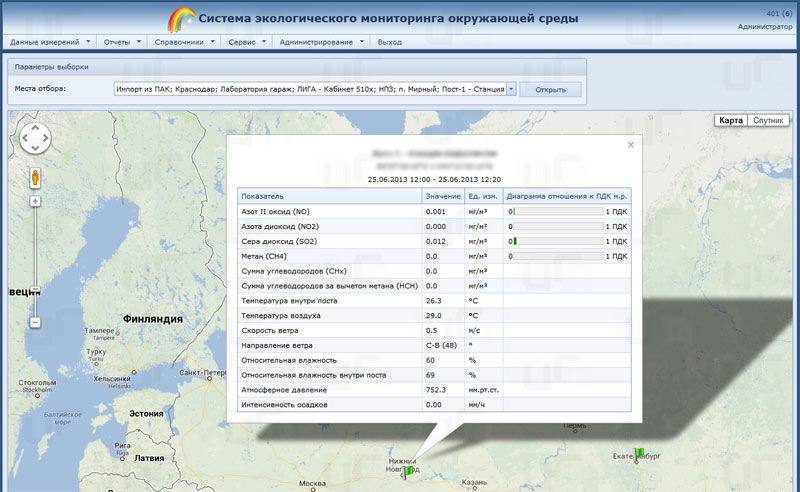Viewport: 800px width, 492px height.
Task: Click Относительная влажность value 60
Action: point(430,360)
